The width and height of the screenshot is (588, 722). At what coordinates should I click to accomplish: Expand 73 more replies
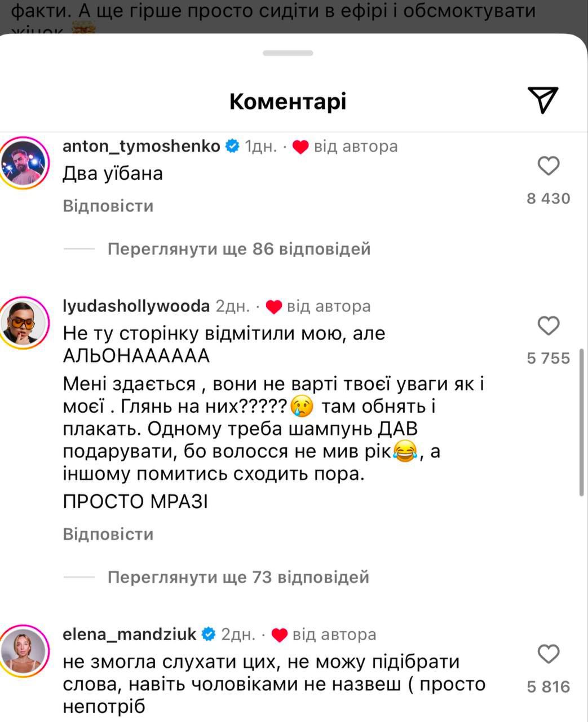click(238, 577)
